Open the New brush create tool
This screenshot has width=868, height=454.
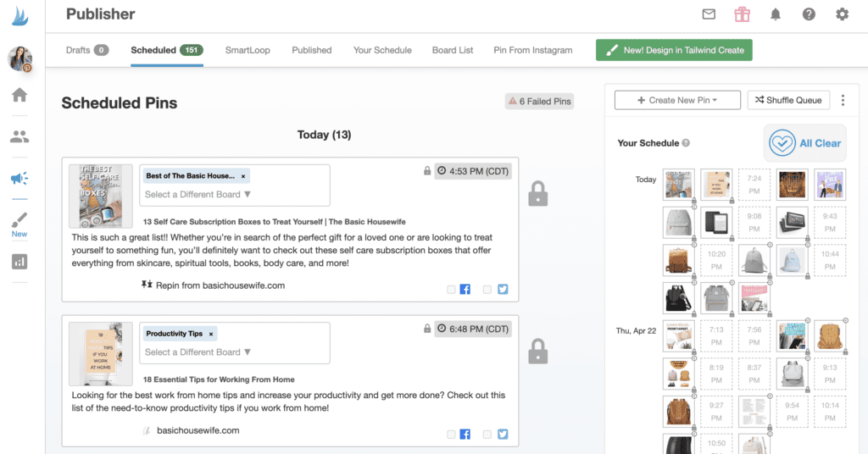[x=19, y=224]
